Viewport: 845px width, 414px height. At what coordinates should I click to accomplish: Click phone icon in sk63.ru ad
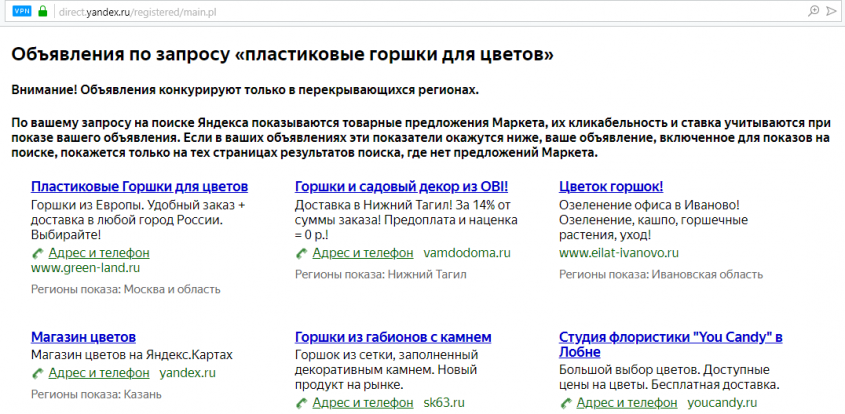(301, 403)
